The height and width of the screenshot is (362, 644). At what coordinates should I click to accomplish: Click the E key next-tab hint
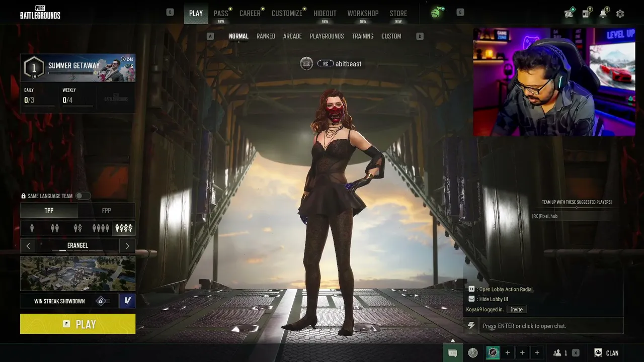[x=460, y=12]
